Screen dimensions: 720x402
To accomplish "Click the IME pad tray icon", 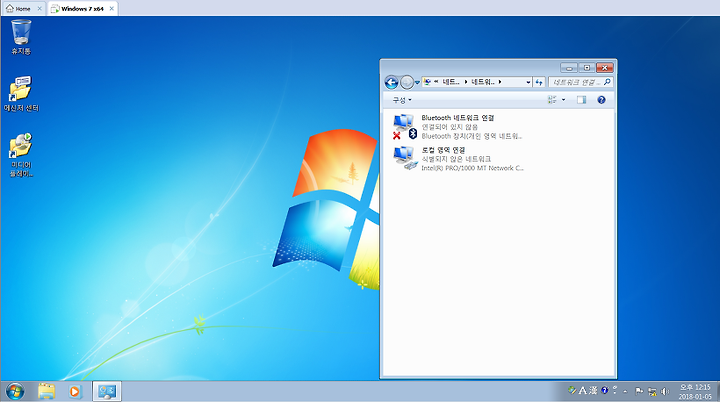I will tap(572, 391).
